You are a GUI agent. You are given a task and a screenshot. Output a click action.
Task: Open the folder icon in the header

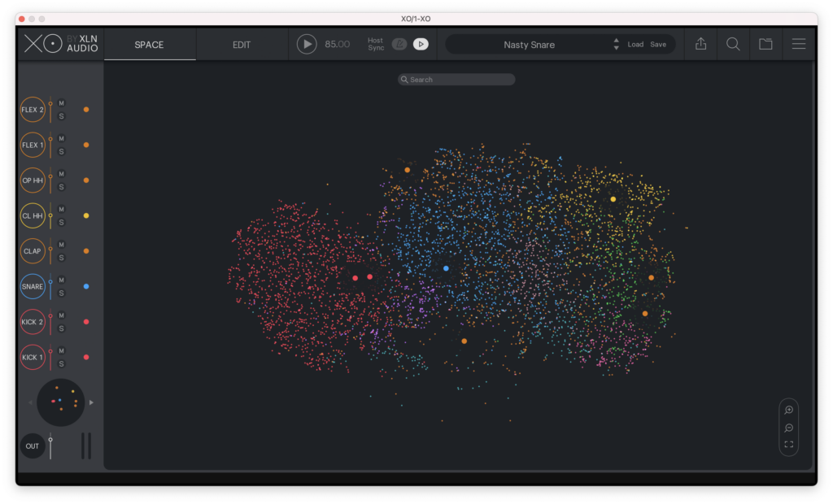pyautogui.click(x=765, y=44)
